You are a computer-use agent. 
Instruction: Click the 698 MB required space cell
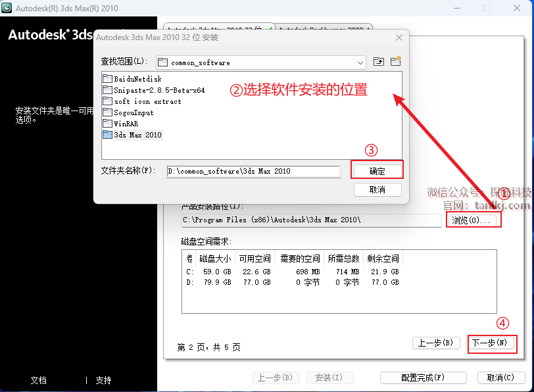308,272
